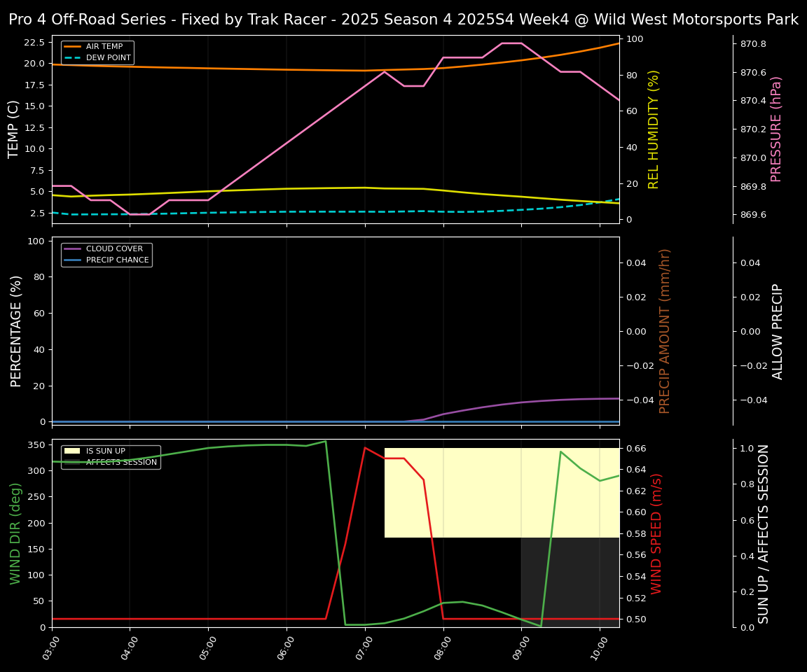
Task: Click the REL HUMIDITY (%) axis label
Action: 654,129
